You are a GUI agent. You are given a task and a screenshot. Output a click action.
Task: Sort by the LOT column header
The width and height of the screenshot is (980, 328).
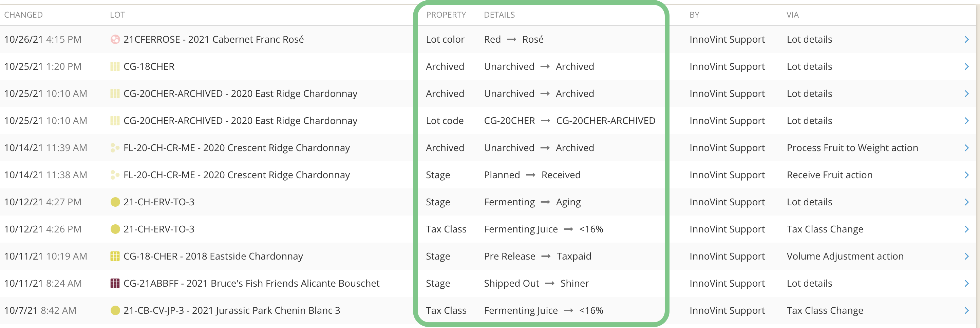tap(117, 15)
